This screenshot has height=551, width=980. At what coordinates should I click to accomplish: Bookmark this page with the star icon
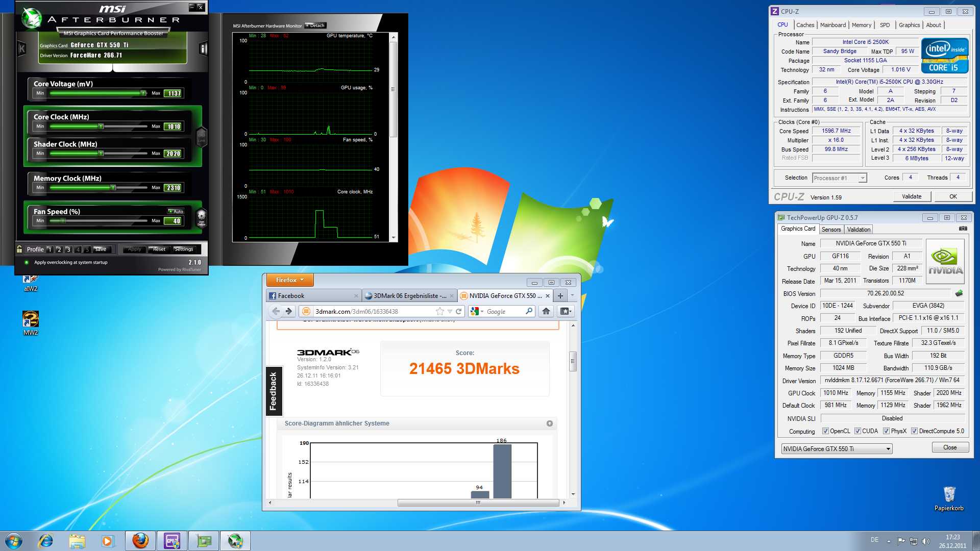pyautogui.click(x=439, y=311)
